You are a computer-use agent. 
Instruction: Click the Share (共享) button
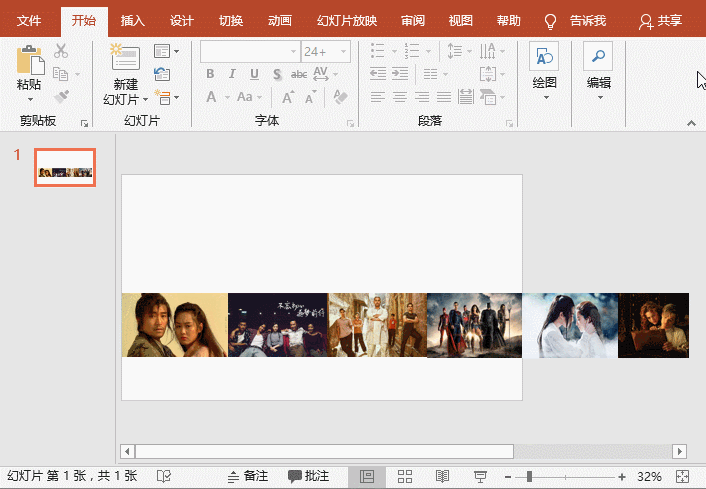coord(662,20)
